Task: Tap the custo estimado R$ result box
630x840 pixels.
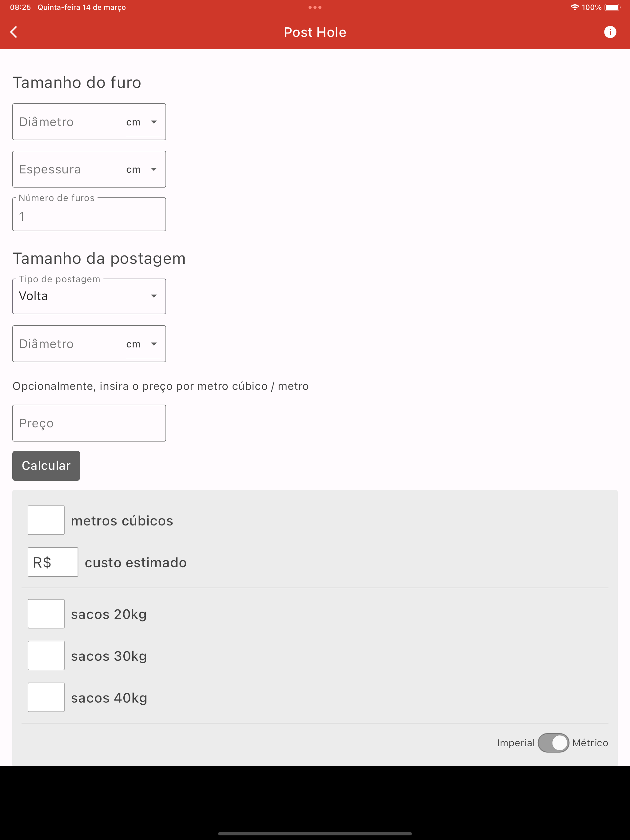Action: 53,562
